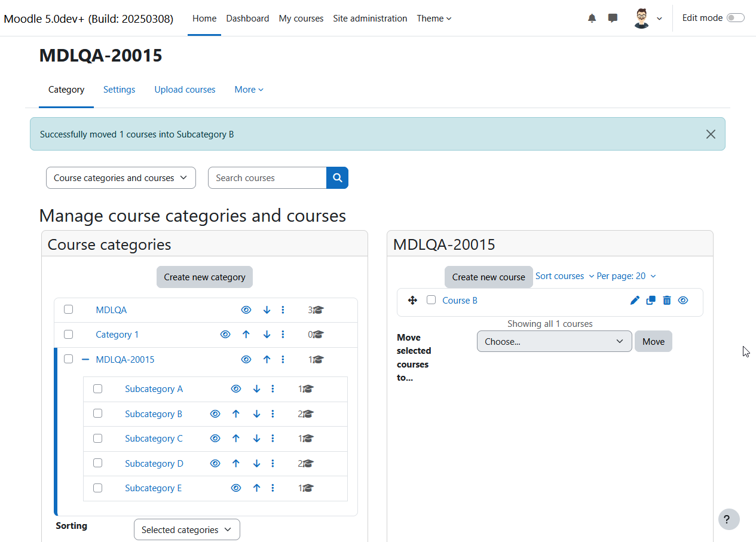Viewport: 756px width, 542px height.
Task: Open the notifications bell
Action: [592, 19]
